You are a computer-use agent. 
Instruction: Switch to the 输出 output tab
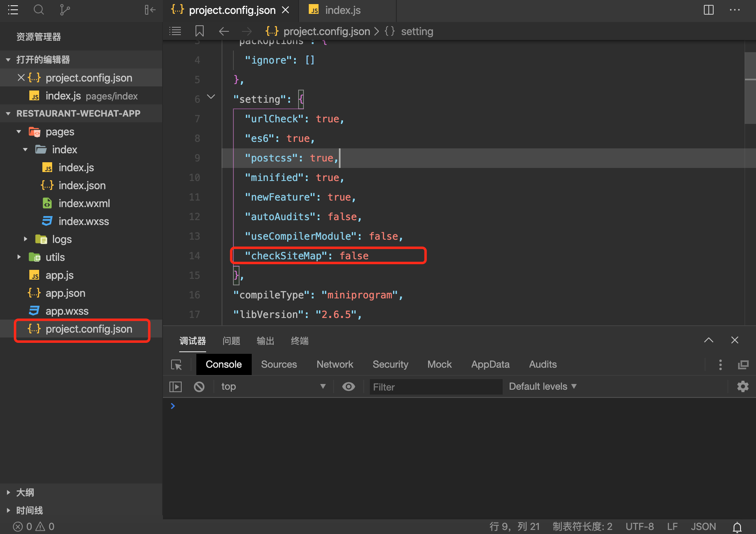click(x=266, y=341)
